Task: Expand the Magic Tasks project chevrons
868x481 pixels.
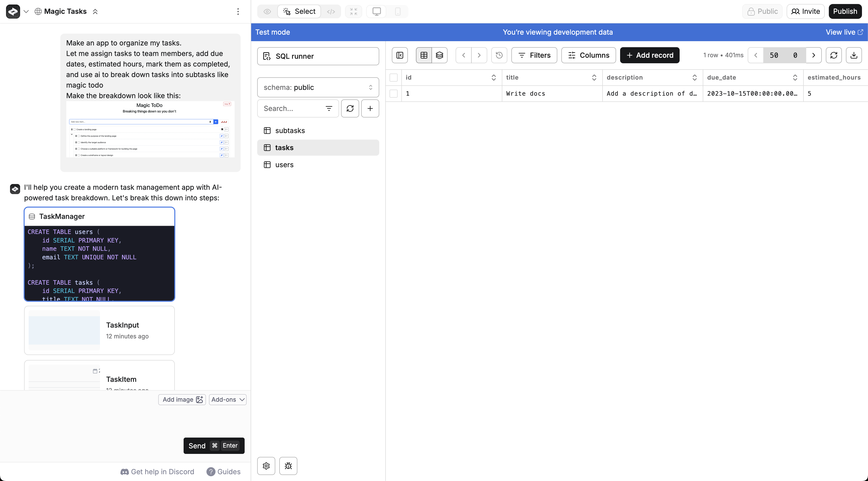Action: click(x=95, y=12)
